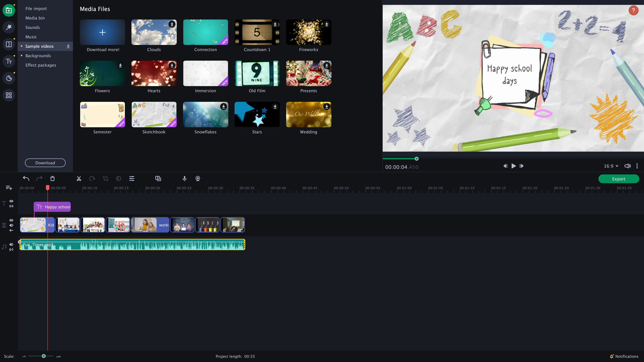
Task: Open preview more options menu
Action: (637, 166)
